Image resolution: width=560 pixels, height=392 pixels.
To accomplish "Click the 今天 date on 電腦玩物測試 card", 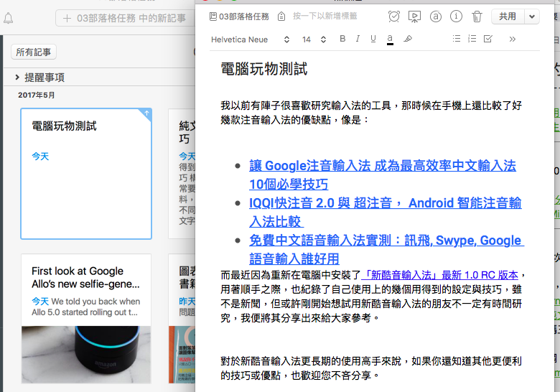I will point(40,157).
